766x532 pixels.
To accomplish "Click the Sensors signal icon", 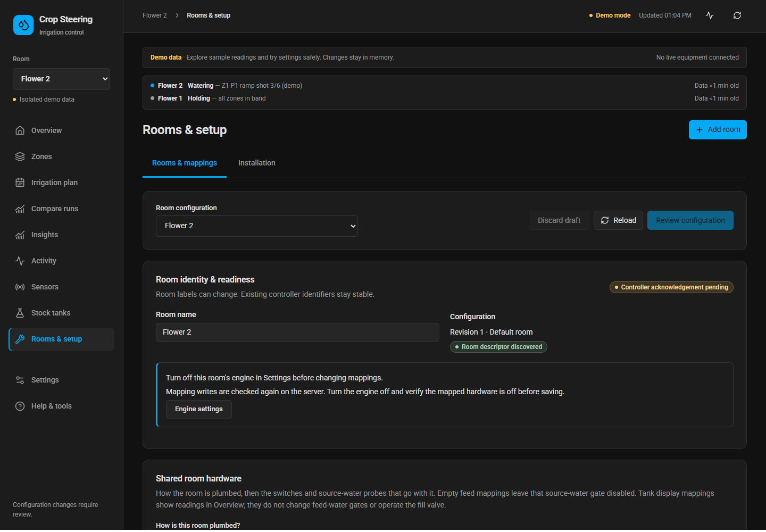I will click(20, 287).
